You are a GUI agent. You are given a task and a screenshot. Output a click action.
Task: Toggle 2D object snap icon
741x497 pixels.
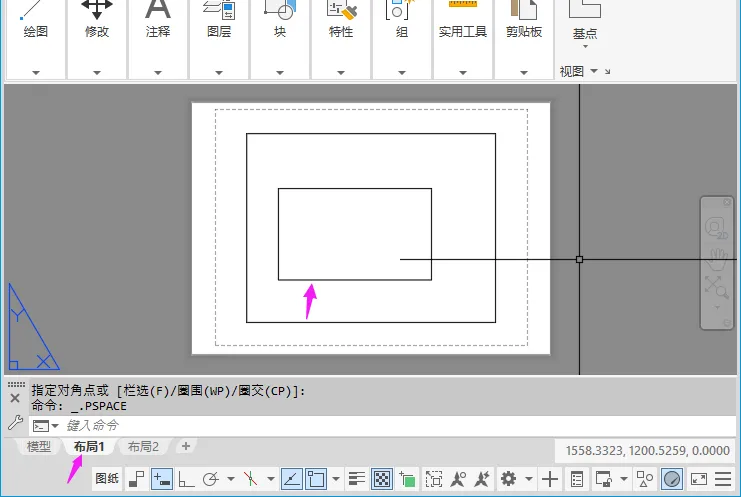pyautogui.click(x=316, y=479)
